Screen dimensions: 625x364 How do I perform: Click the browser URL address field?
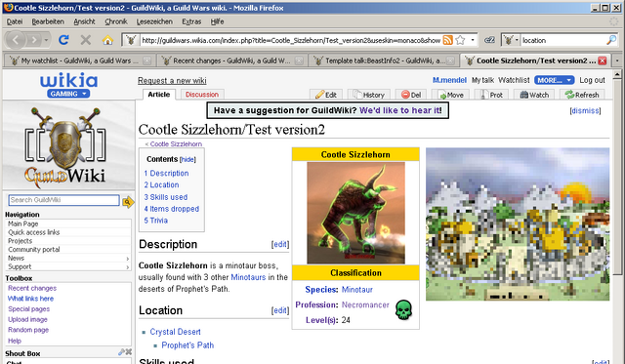[x=291, y=40]
